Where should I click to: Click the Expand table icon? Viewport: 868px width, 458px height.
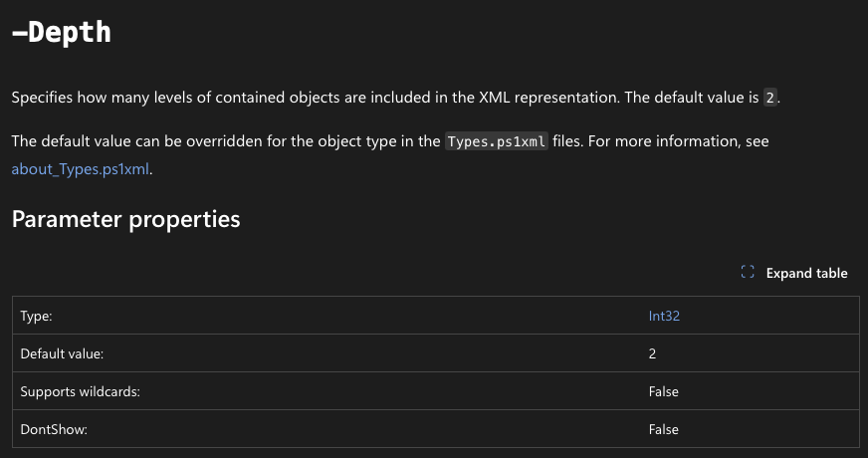[x=749, y=273]
